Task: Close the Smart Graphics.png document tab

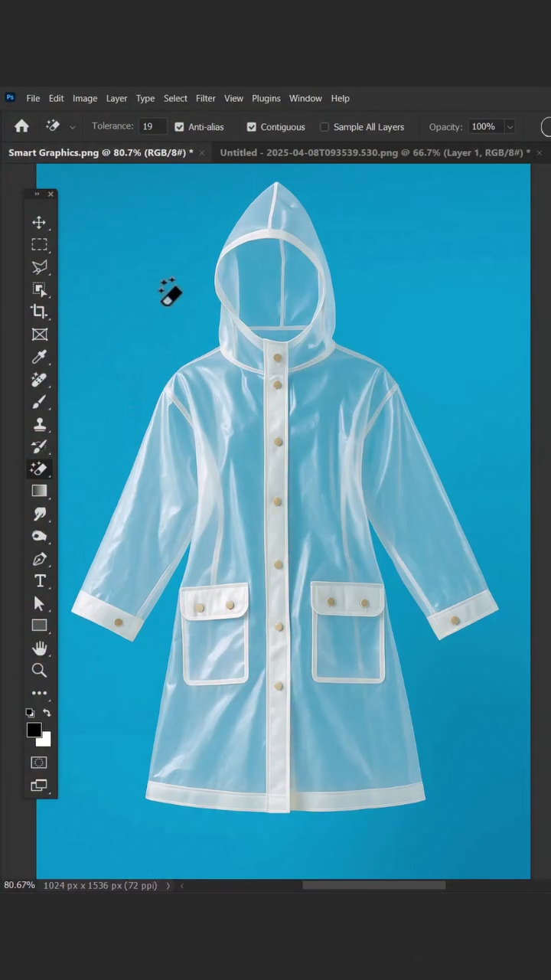Action: 202,153
